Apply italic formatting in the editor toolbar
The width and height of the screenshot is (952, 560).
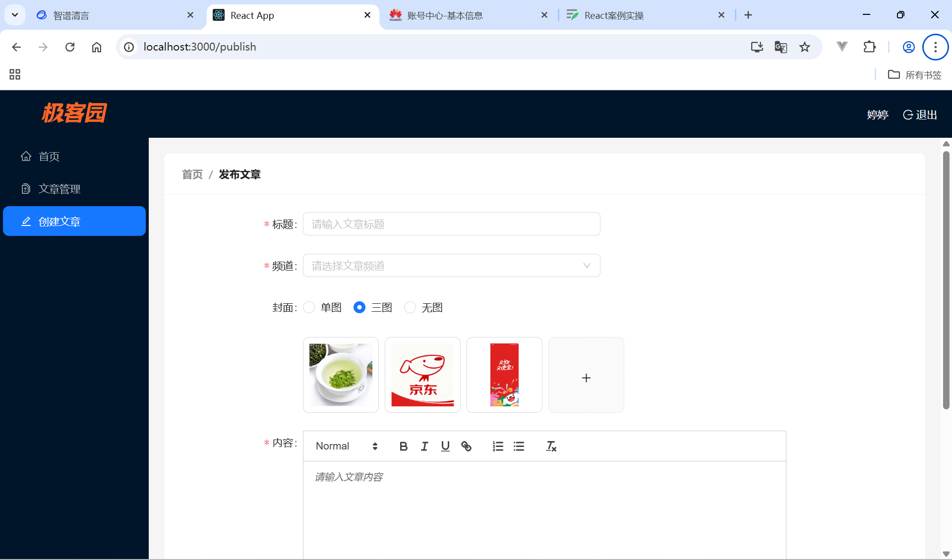424,447
